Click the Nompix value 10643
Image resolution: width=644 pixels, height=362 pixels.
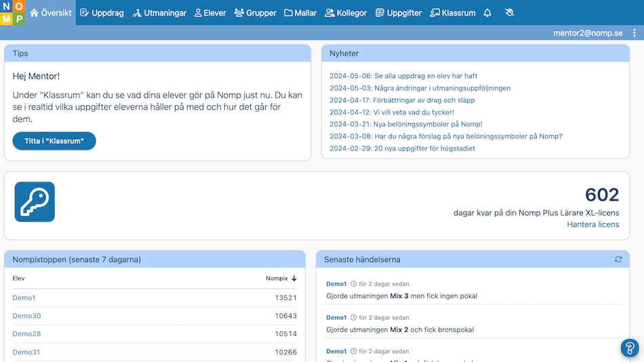(x=286, y=316)
